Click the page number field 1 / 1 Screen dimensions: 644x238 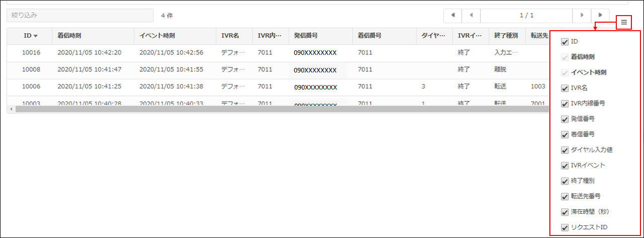526,16
